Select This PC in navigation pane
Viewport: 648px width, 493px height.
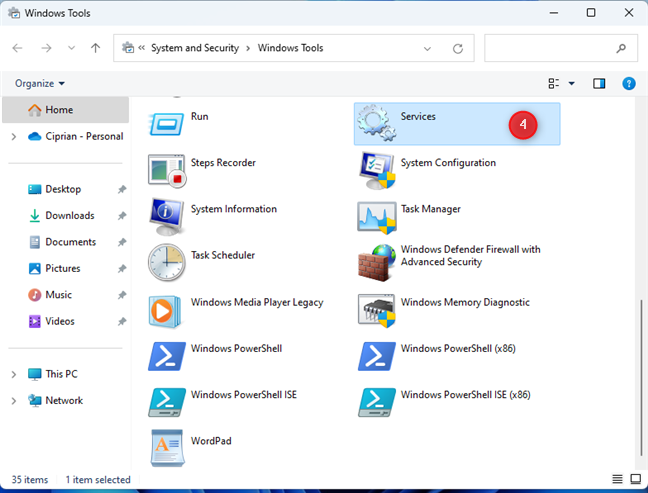point(61,374)
